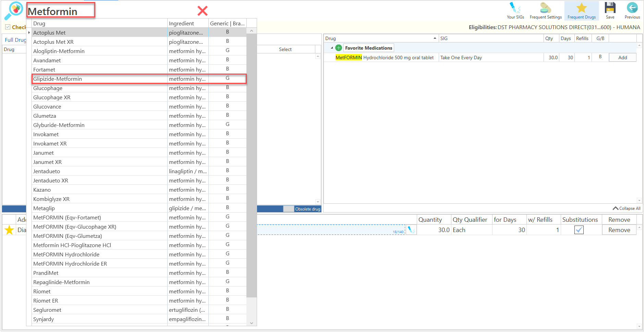Clear search with the red X icon
Image resolution: width=644 pixels, height=332 pixels.
pyautogui.click(x=203, y=11)
